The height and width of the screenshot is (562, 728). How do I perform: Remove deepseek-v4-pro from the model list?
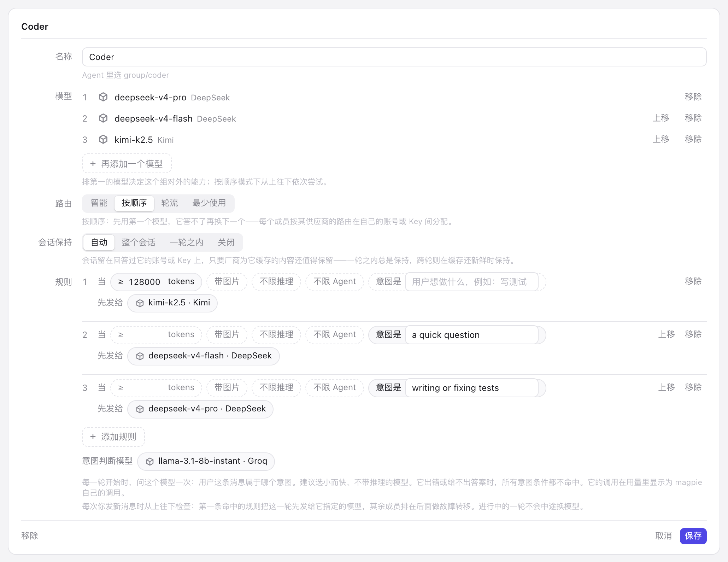(693, 97)
